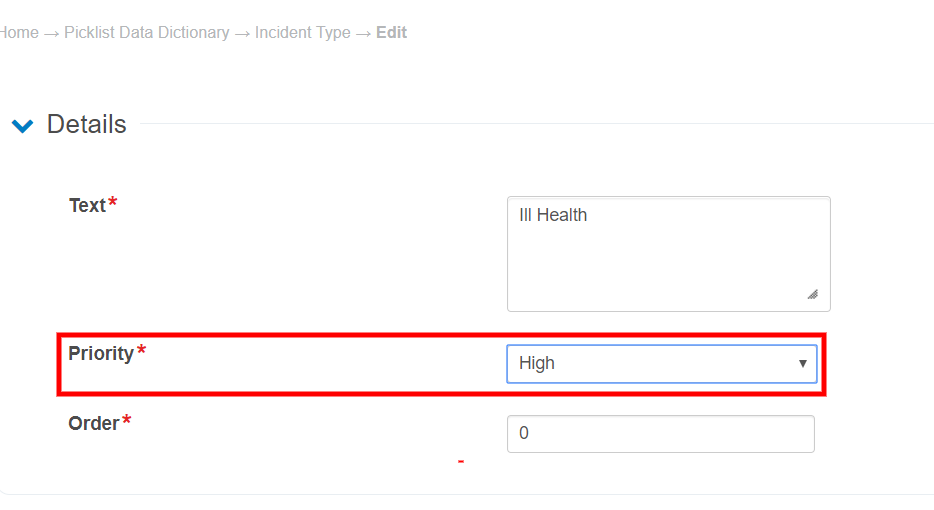
Task: Click the Priority field label
Action: click(x=101, y=353)
